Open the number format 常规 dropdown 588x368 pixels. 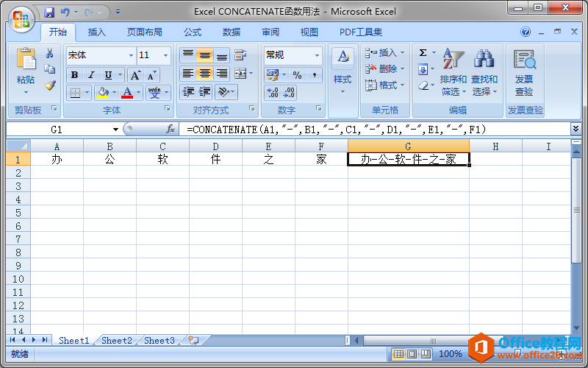(x=318, y=55)
